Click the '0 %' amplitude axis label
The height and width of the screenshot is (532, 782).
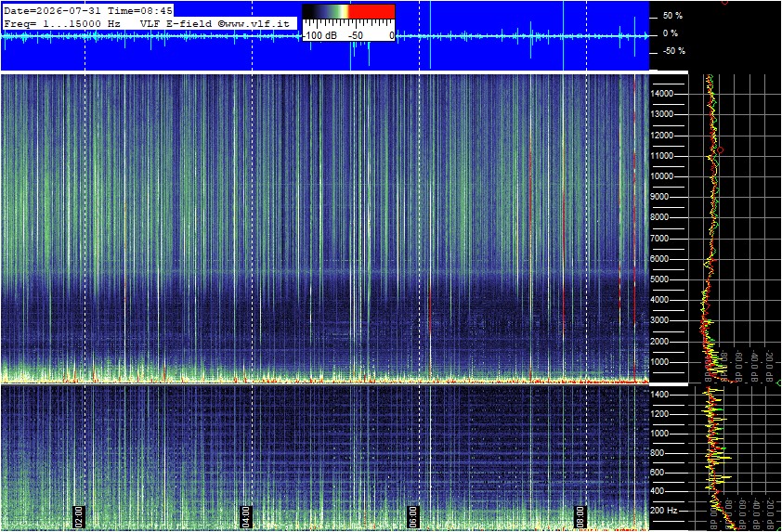point(671,33)
